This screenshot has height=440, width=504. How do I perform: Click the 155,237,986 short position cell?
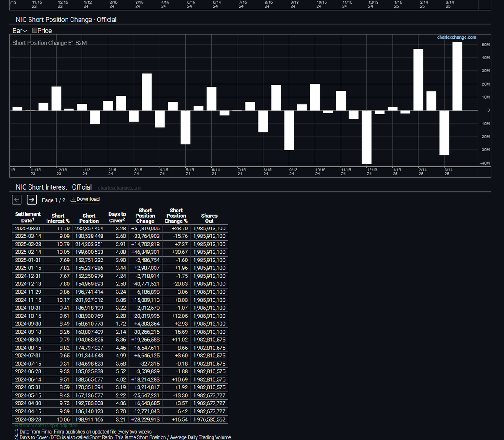point(89,268)
